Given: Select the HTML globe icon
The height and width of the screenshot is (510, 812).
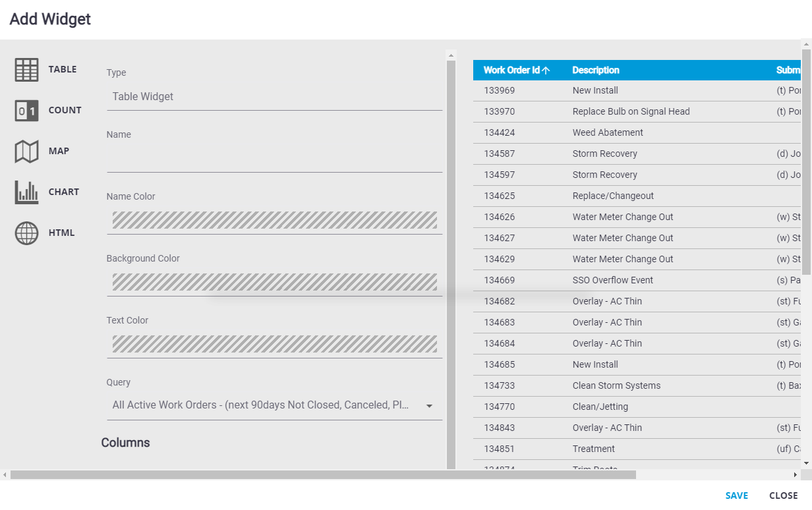Looking at the screenshot, I should coord(26,233).
